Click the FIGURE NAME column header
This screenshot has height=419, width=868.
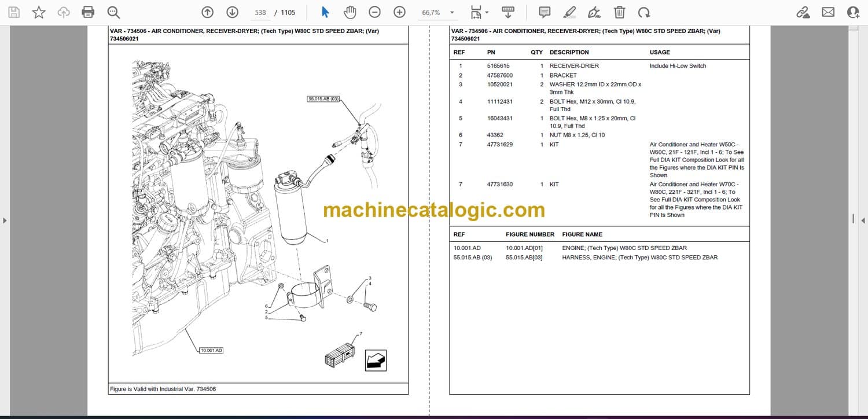[x=582, y=234]
